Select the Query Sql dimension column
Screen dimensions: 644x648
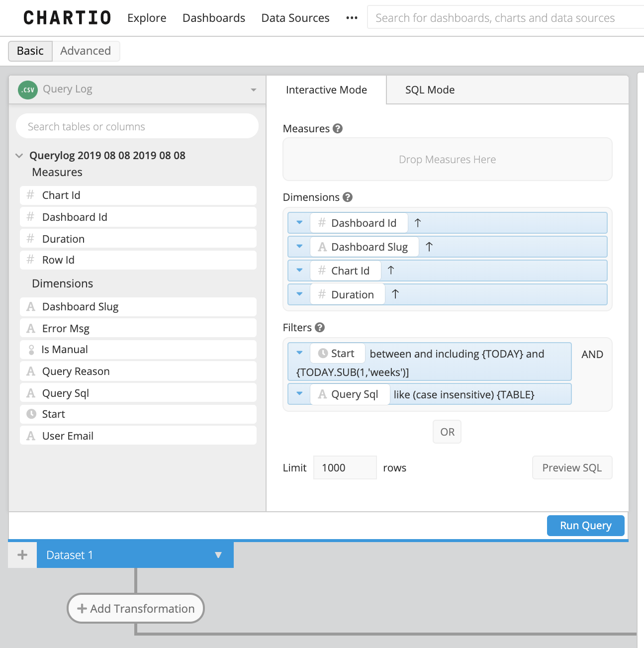[x=138, y=393]
